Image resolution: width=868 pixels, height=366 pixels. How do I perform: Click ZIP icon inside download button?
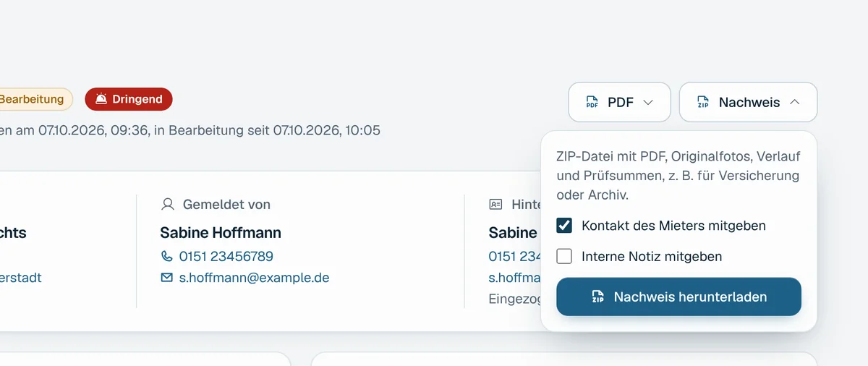[597, 297]
